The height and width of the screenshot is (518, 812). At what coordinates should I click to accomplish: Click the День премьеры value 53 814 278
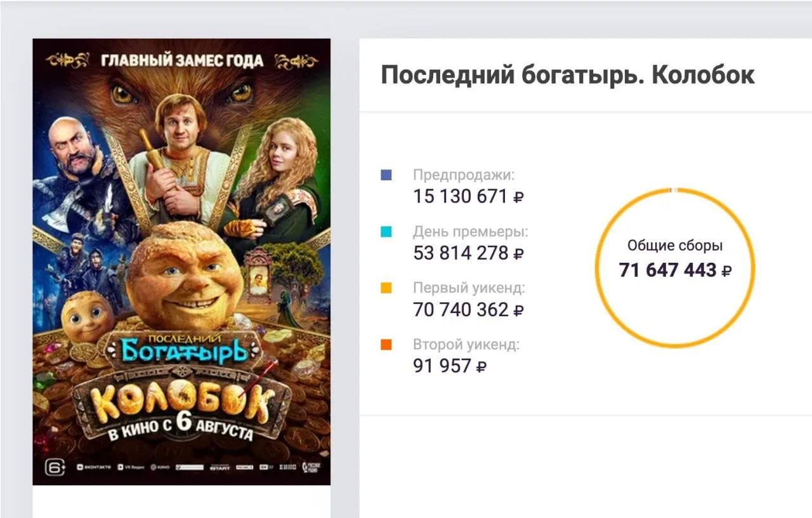(x=461, y=253)
